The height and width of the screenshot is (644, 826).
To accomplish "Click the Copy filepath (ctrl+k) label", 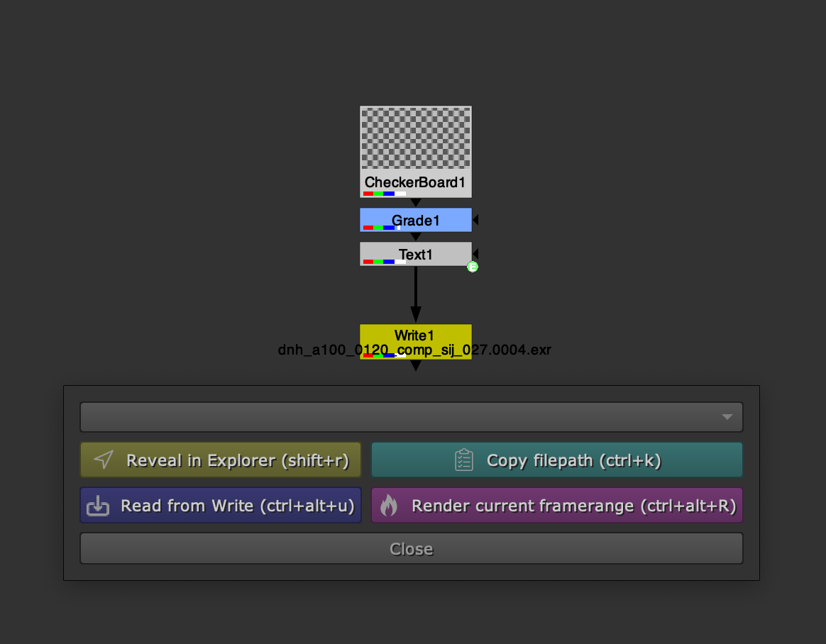I will (x=573, y=460).
